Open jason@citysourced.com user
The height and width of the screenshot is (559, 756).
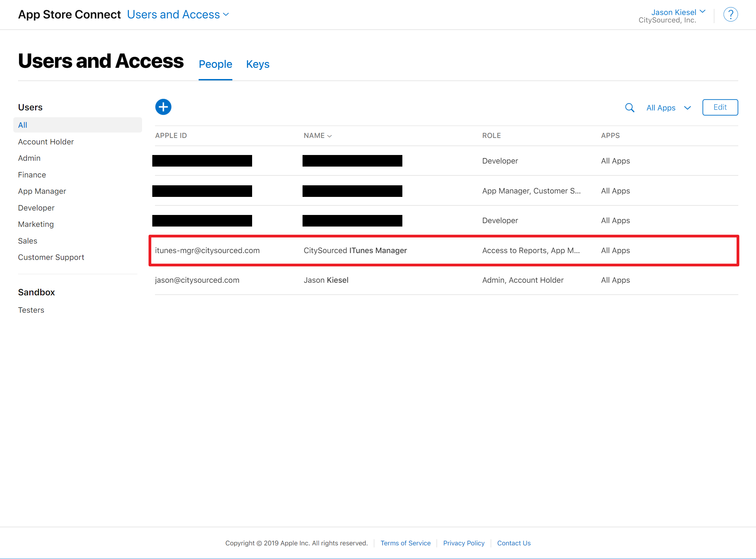197,280
